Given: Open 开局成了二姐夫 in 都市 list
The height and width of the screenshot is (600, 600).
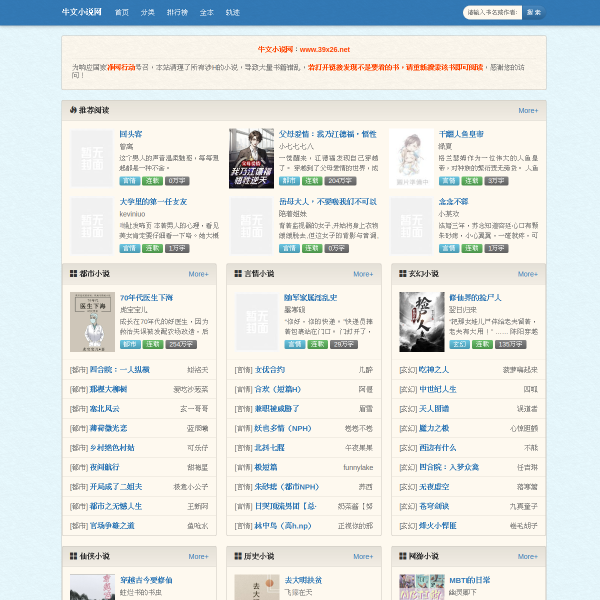Looking at the screenshot, I should (116, 486).
